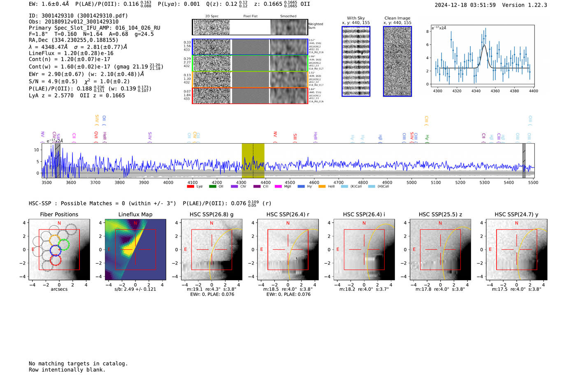Click 'Row intentionally blank.' text
The height and width of the screenshot is (392, 576).
click(x=67, y=370)
